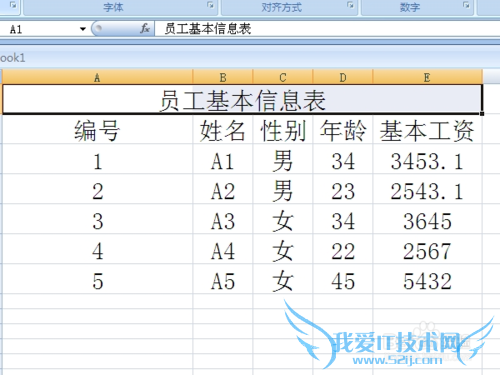
Task: Select name cell A2
Action: 223,189
